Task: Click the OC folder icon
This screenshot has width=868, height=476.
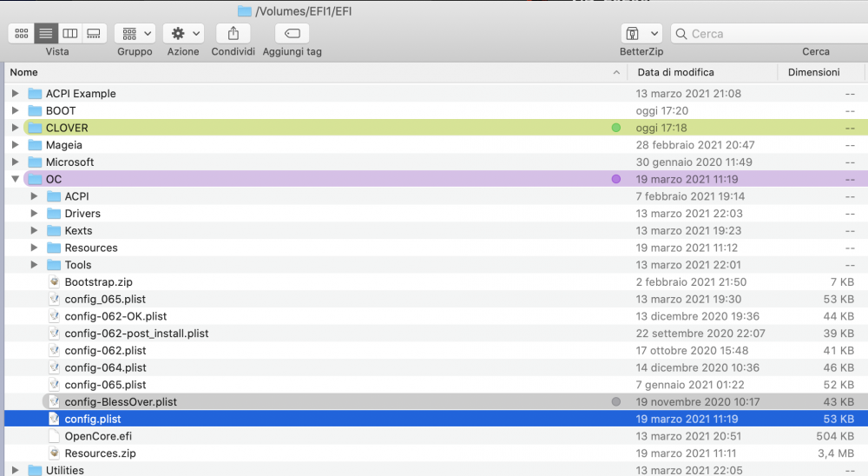Action: pyautogui.click(x=35, y=180)
